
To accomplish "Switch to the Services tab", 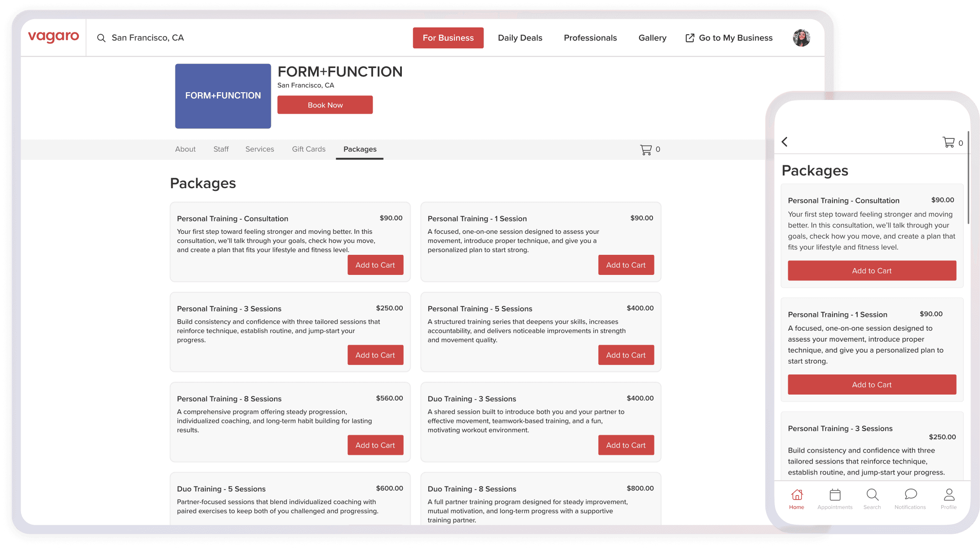I will [259, 149].
